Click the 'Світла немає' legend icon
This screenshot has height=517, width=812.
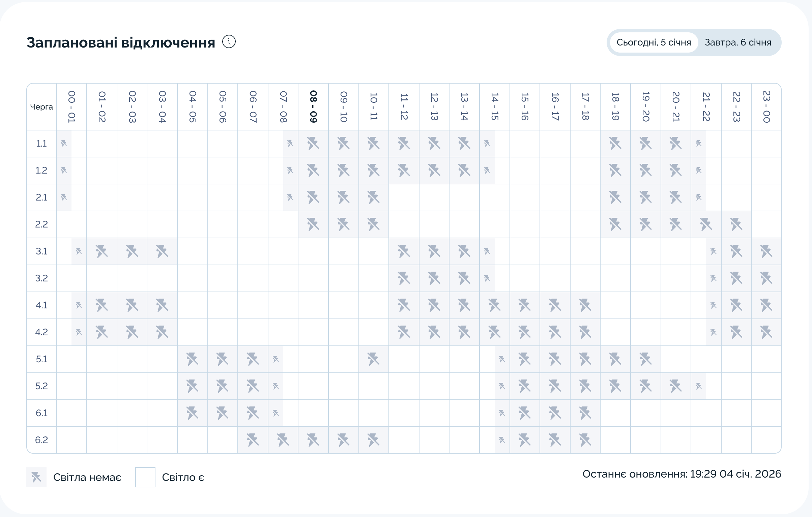tap(36, 477)
